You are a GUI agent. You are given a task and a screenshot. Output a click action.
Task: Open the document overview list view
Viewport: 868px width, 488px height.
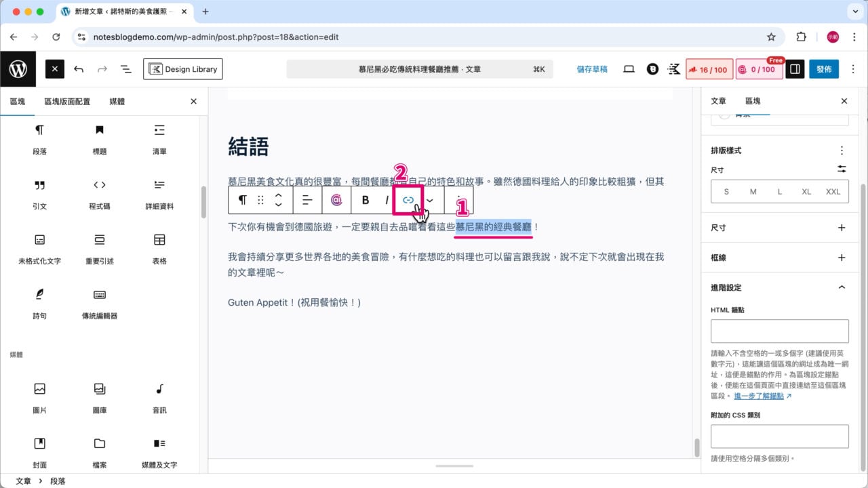[125, 68]
